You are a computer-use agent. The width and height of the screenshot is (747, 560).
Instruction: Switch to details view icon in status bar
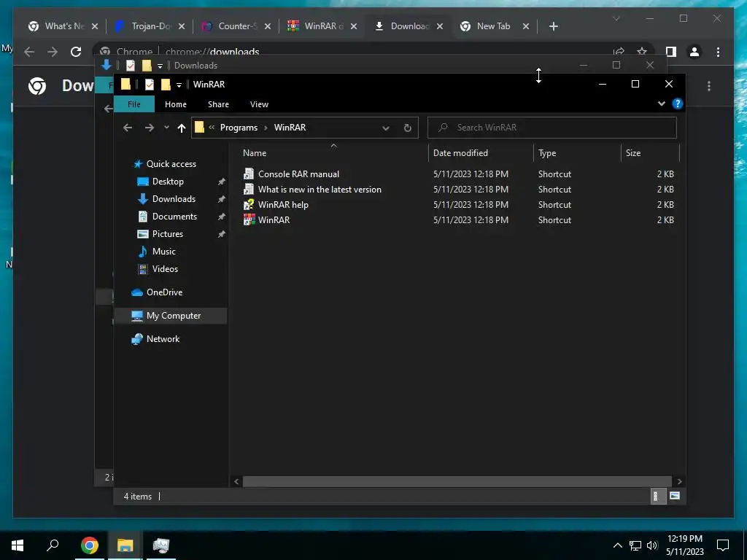pos(657,496)
